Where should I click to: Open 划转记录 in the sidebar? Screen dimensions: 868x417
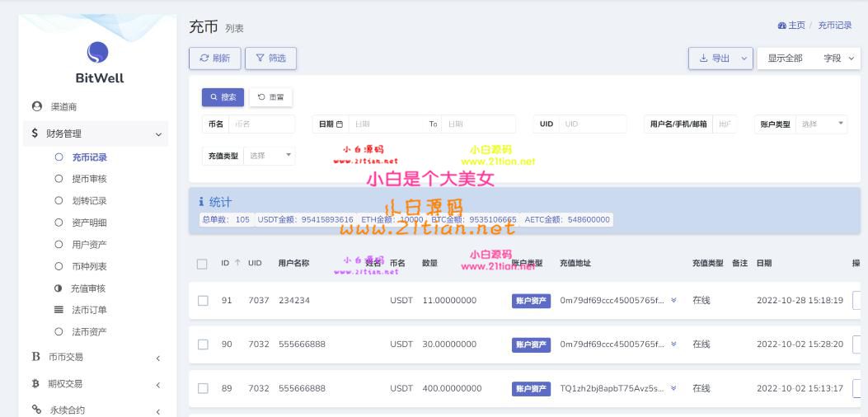pyautogui.click(x=89, y=200)
